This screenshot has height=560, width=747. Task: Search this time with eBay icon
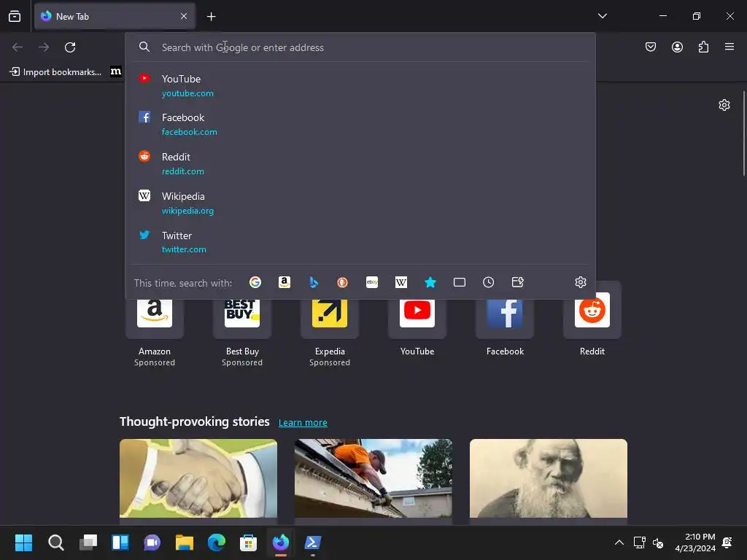click(372, 282)
